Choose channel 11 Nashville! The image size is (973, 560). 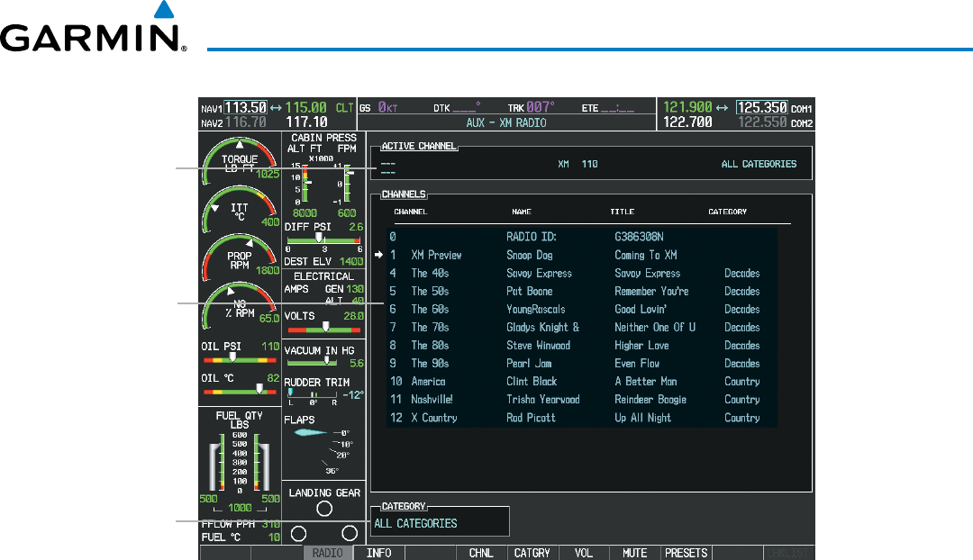tap(581, 400)
